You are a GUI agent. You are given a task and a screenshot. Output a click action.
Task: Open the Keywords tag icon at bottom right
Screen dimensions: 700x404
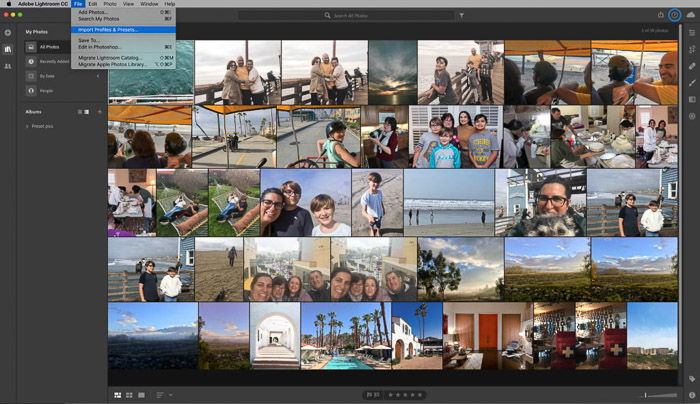click(x=692, y=379)
